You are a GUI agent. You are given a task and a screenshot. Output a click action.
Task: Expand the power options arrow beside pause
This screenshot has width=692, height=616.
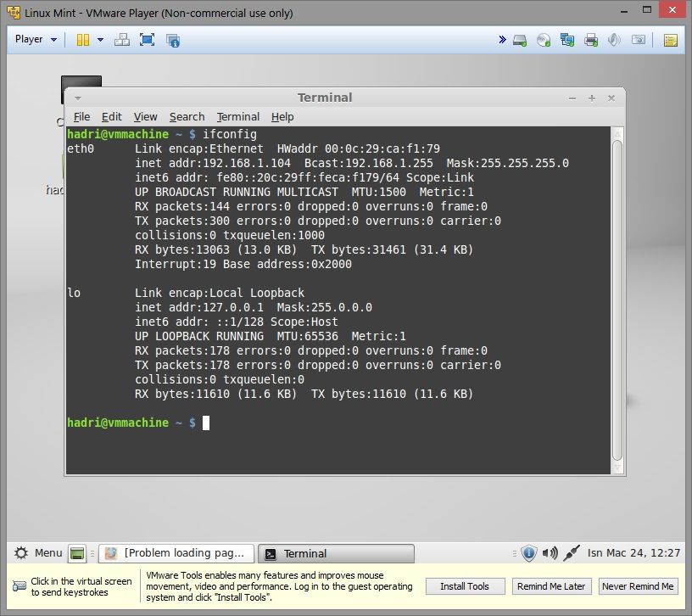tap(100, 40)
